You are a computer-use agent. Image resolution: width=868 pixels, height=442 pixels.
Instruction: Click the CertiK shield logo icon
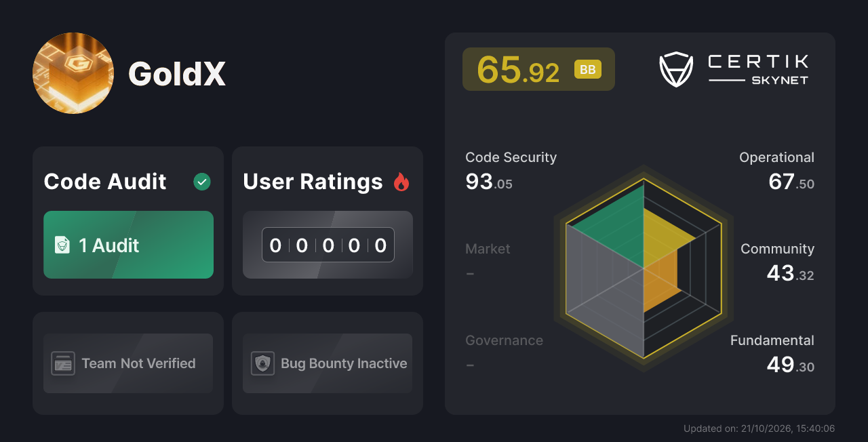coord(676,69)
